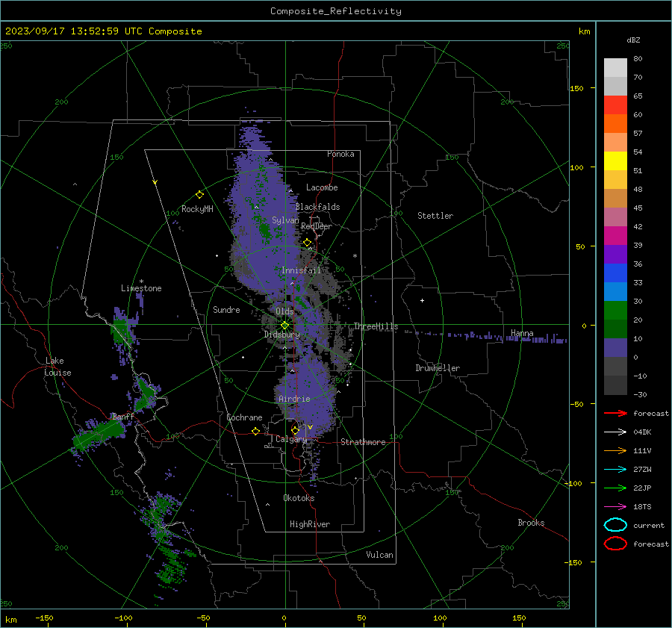Click the RockyMH label

click(197, 209)
